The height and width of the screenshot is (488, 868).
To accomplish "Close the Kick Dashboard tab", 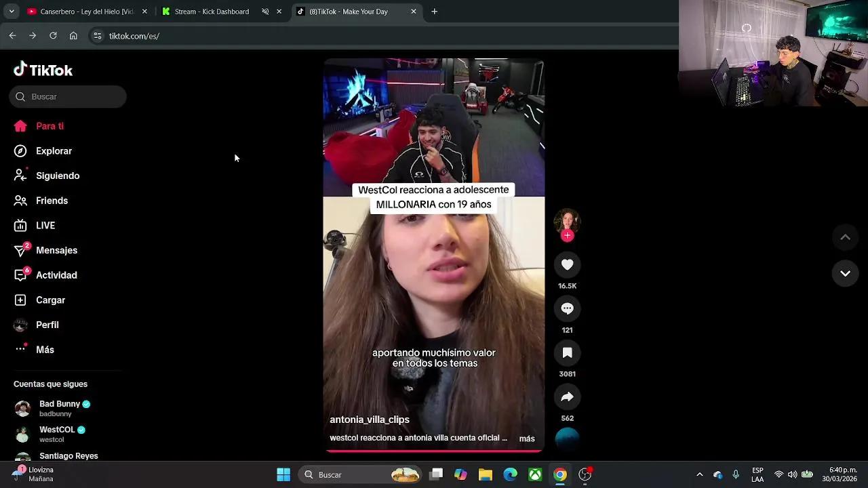I will pos(279,12).
